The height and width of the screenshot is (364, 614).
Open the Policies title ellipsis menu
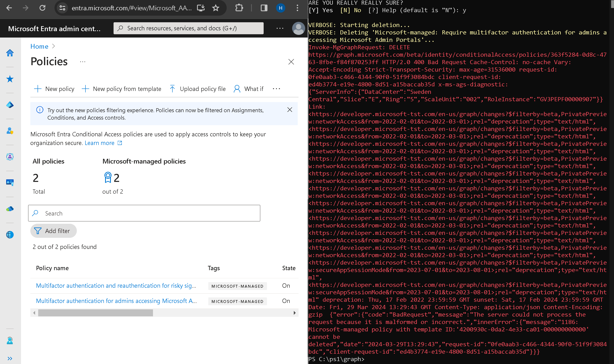coord(83,62)
